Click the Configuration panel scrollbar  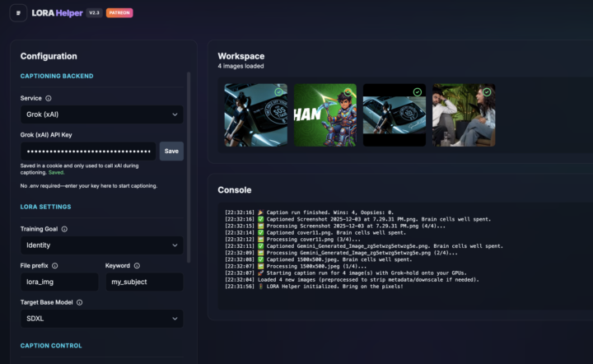coord(189,167)
